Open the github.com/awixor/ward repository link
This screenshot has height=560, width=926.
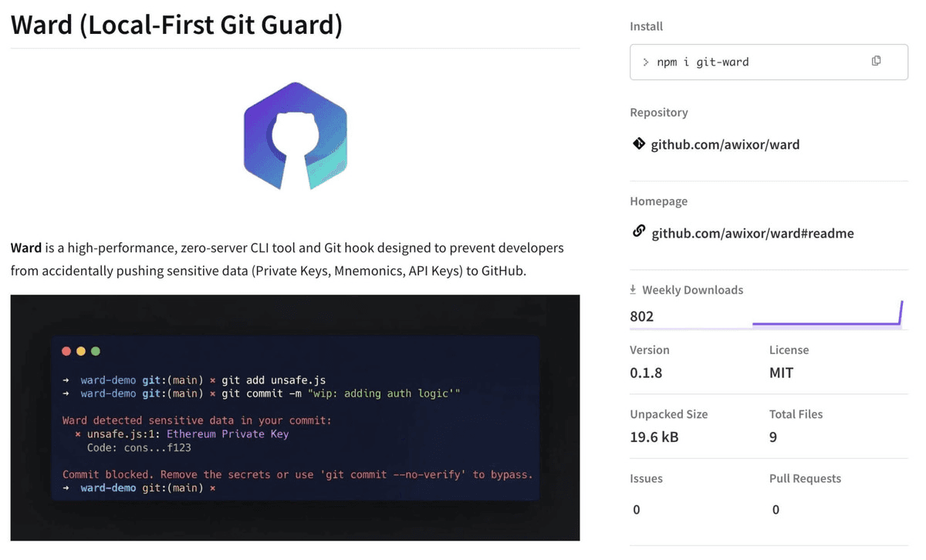(724, 144)
